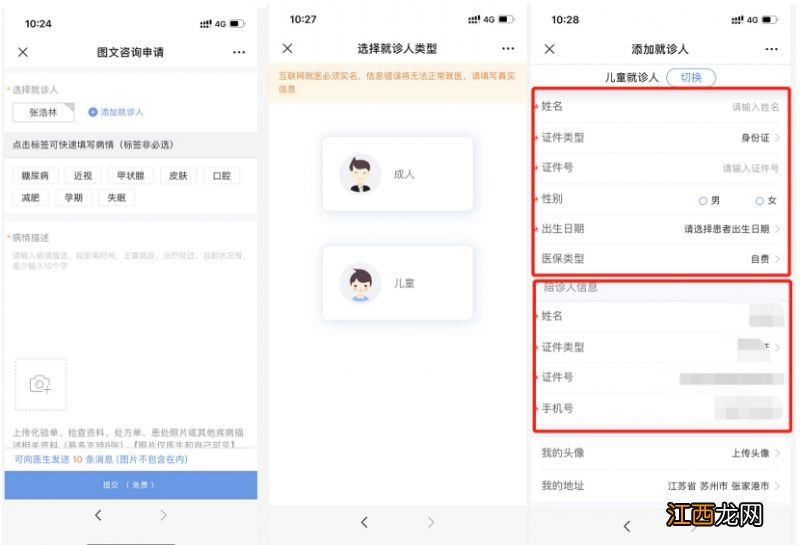
Task: Tap the camera upload photo box
Action: point(40,384)
